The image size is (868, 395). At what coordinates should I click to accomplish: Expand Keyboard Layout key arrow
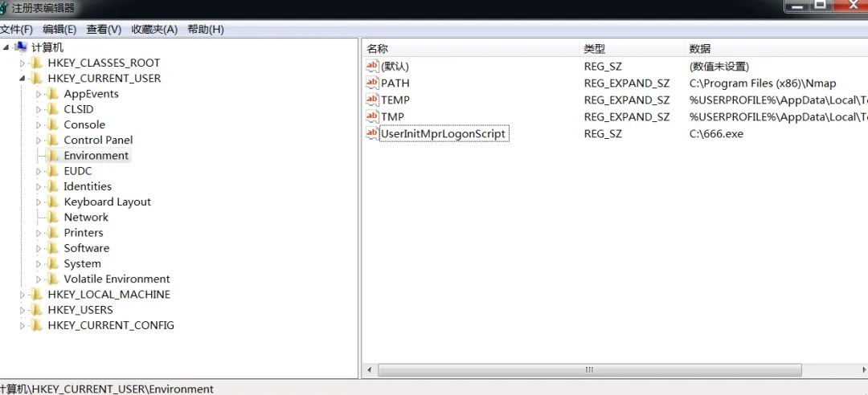click(39, 202)
